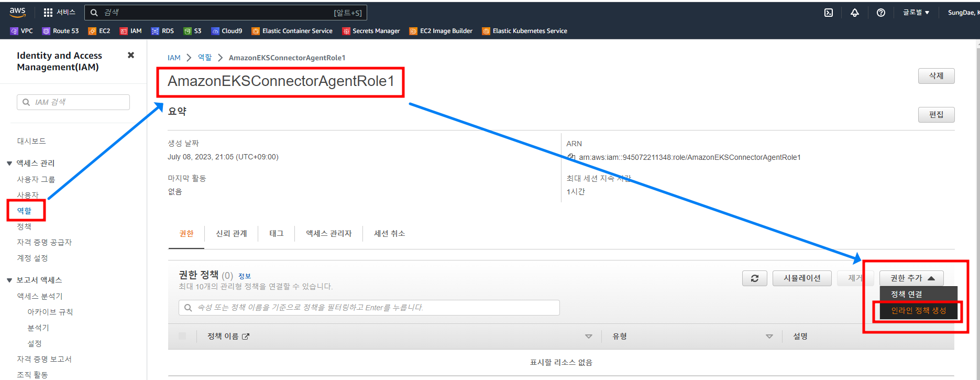Click search magnifier icon in policy filter
Screen dimensions: 980x380
(188, 308)
